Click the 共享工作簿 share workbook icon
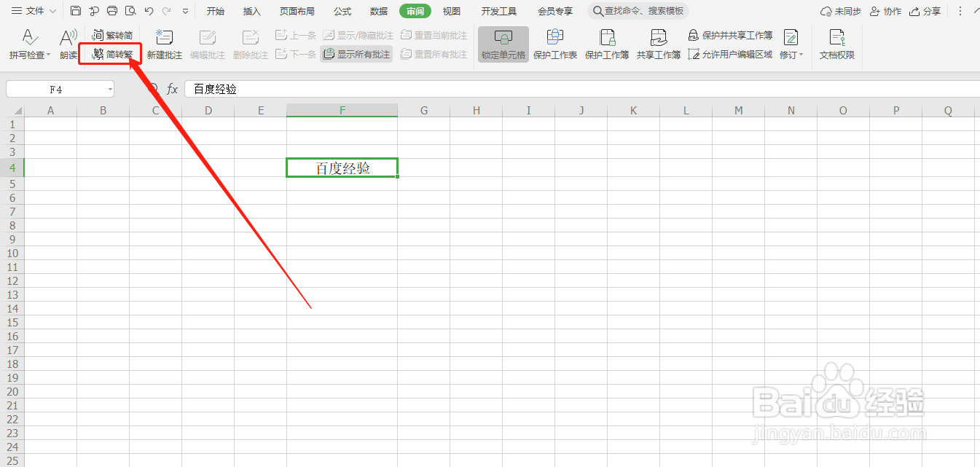Screen dimensions: 980x467 [x=659, y=37]
